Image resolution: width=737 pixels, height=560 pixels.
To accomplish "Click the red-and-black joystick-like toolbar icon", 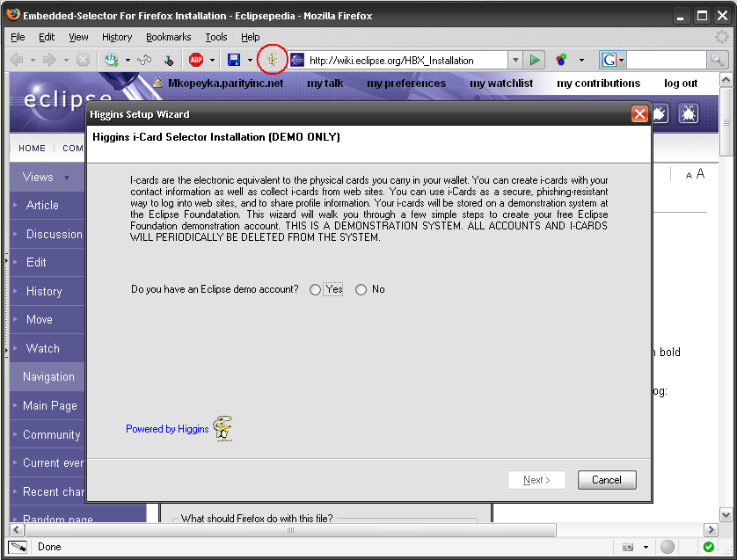I will pos(169,60).
